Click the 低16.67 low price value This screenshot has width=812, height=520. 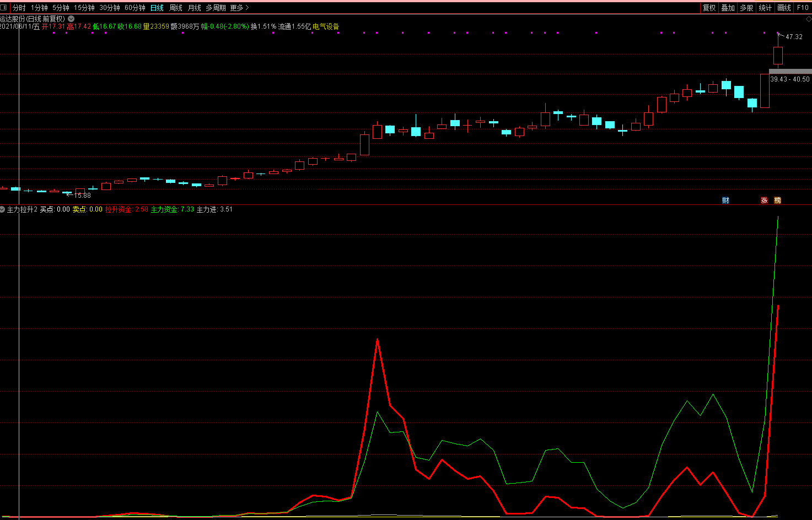pyautogui.click(x=104, y=26)
